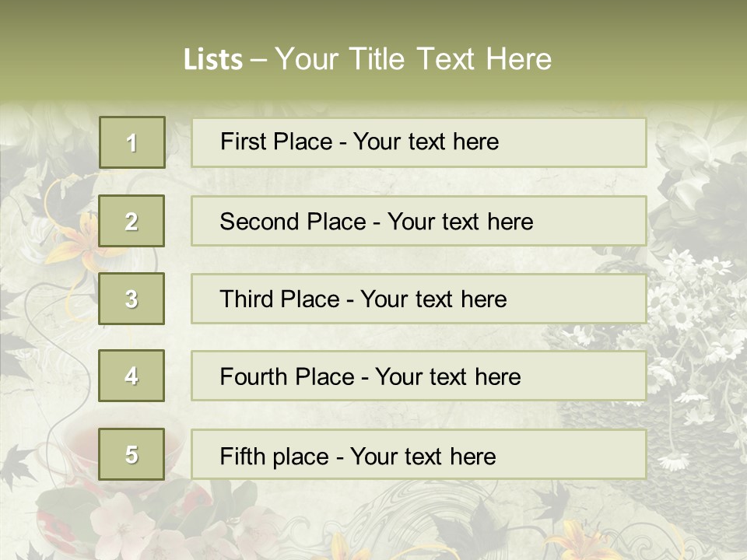This screenshot has height=560, width=747.
Task: Click the words Second Place
Action: click(293, 222)
